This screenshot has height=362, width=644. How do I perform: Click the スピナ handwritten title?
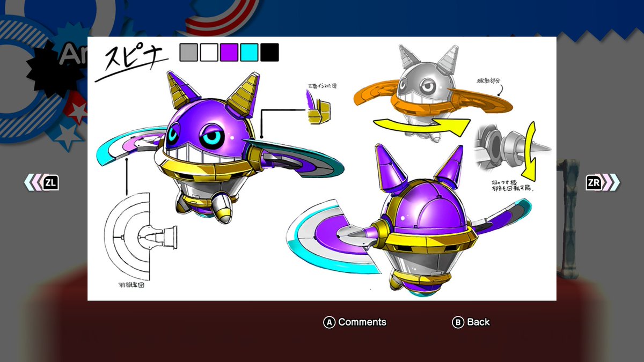tap(133, 62)
